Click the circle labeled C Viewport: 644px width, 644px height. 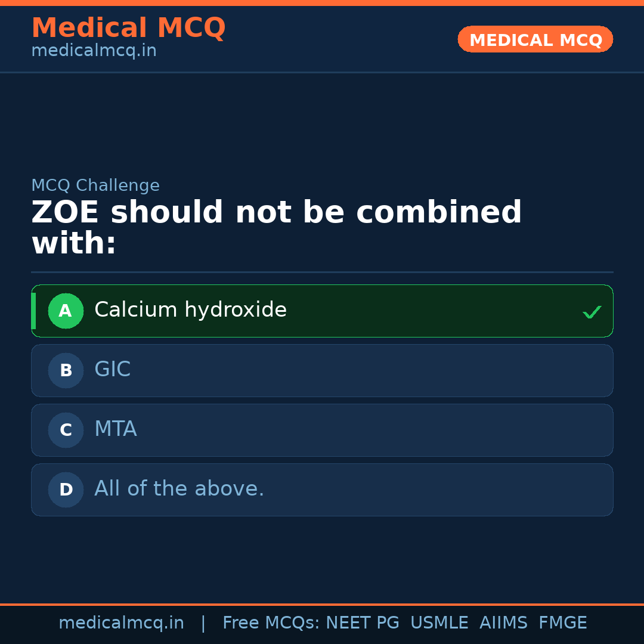(x=66, y=430)
